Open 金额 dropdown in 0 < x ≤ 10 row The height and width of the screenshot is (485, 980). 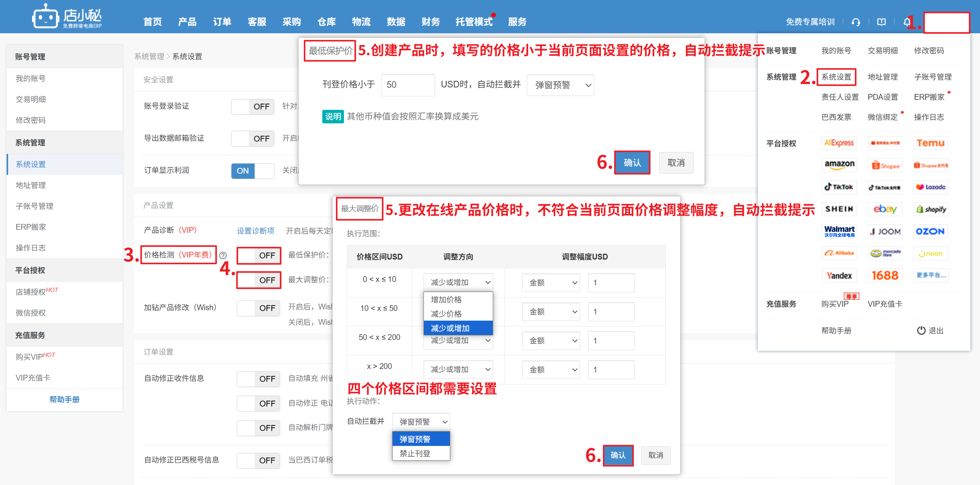(x=551, y=283)
